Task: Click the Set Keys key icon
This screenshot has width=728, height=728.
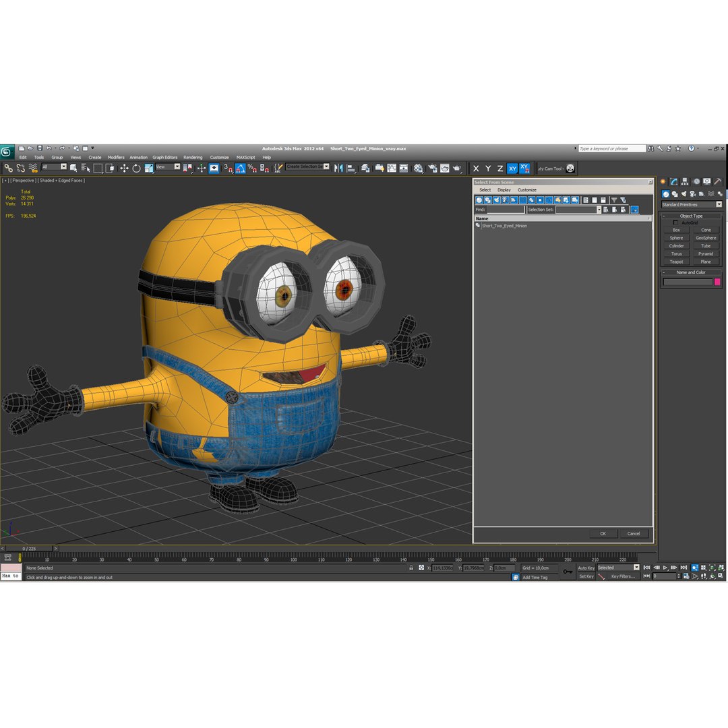Action: (568, 572)
